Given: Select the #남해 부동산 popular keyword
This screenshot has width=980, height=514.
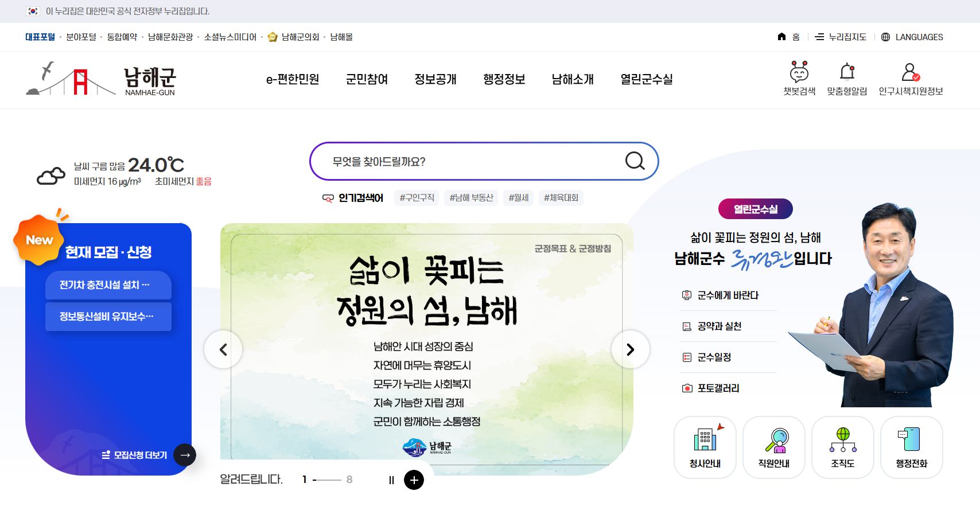Looking at the screenshot, I should [x=472, y=198].
